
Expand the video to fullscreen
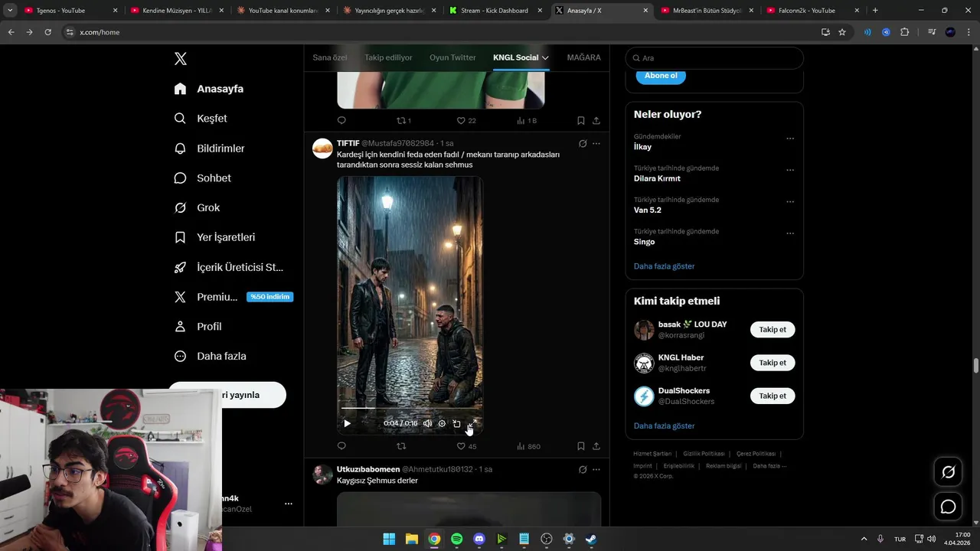click(x=472, y=423)
